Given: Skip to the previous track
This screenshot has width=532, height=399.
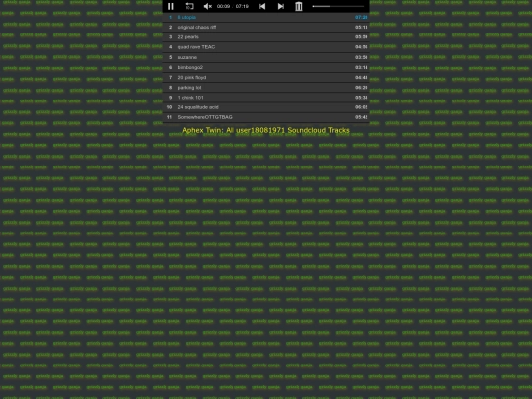Looking at the screenshot, I should point(262,6).
